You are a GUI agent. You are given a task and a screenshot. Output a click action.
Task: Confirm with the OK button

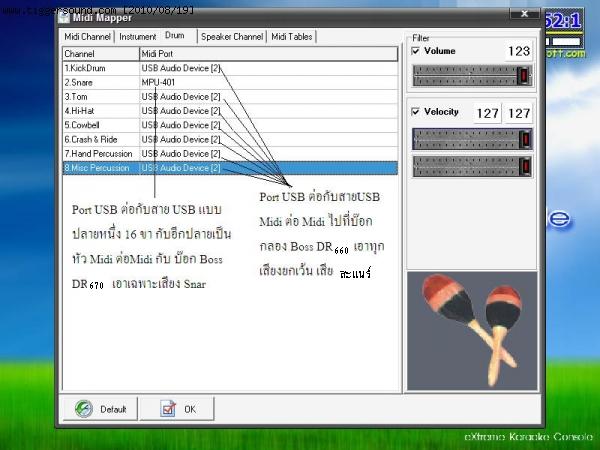177,409
